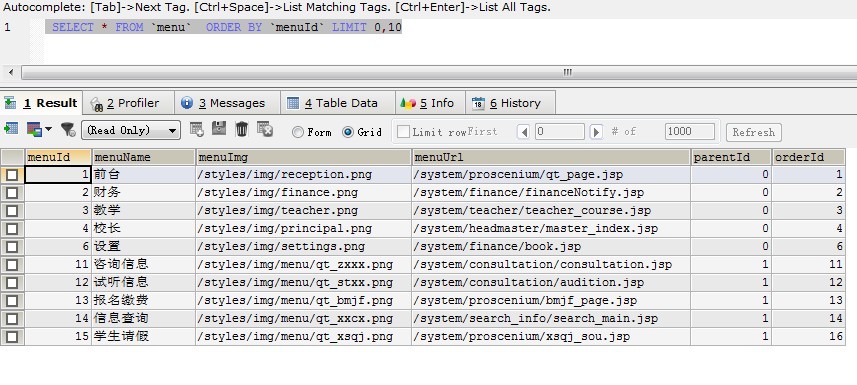Check the row checkbox for menuId 13
The image size is (857, 385).
12,301
